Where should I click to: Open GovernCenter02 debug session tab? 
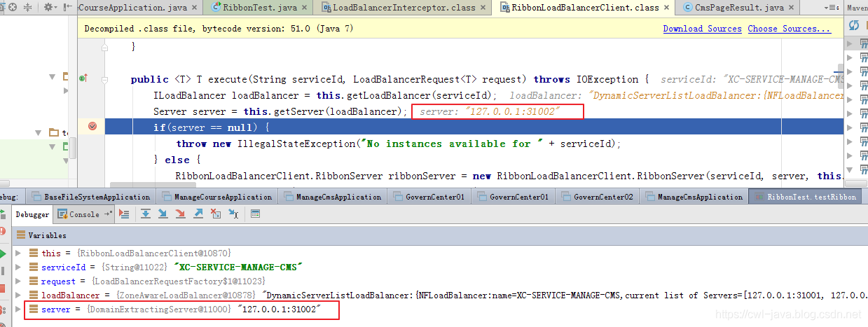[x=596, y=197]
